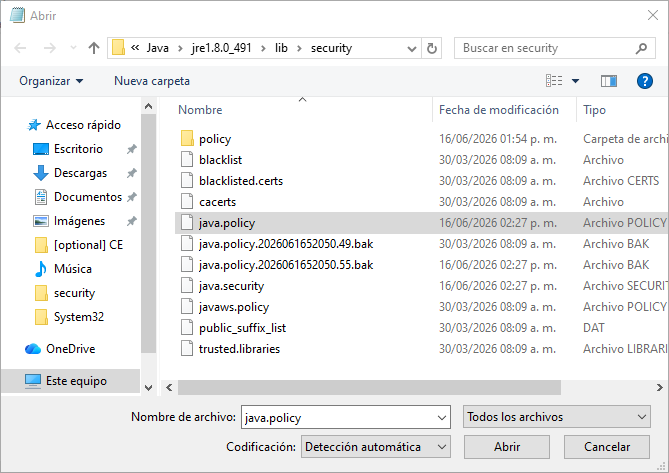Open the Codificación dropdown
Image resolution: width=669 pixels, height=473 pixels.
(x=375, y=447)
